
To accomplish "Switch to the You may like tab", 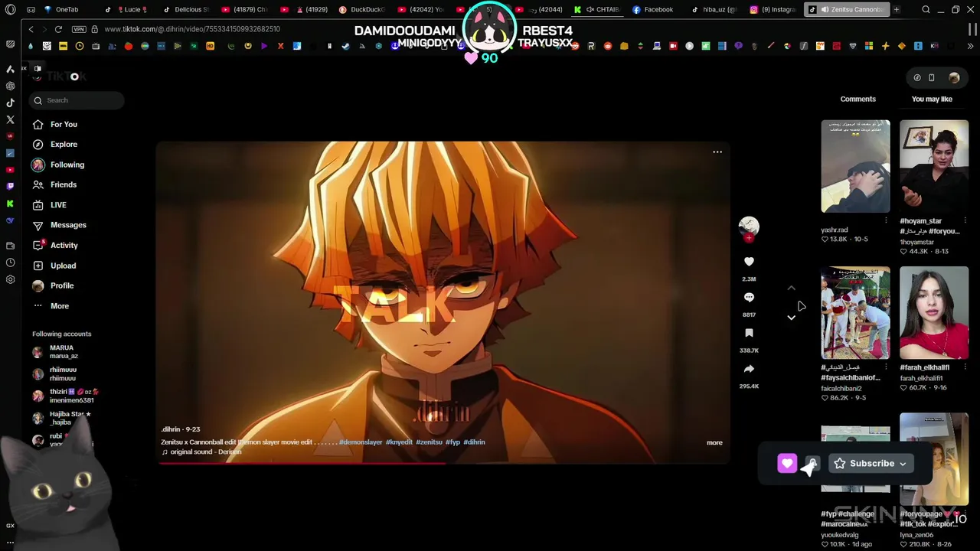I will 932,99.
